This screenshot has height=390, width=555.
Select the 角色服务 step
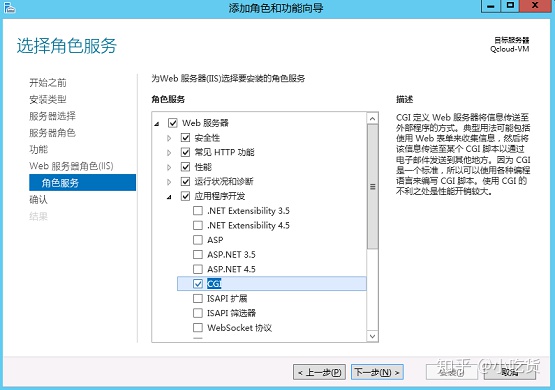82,182
